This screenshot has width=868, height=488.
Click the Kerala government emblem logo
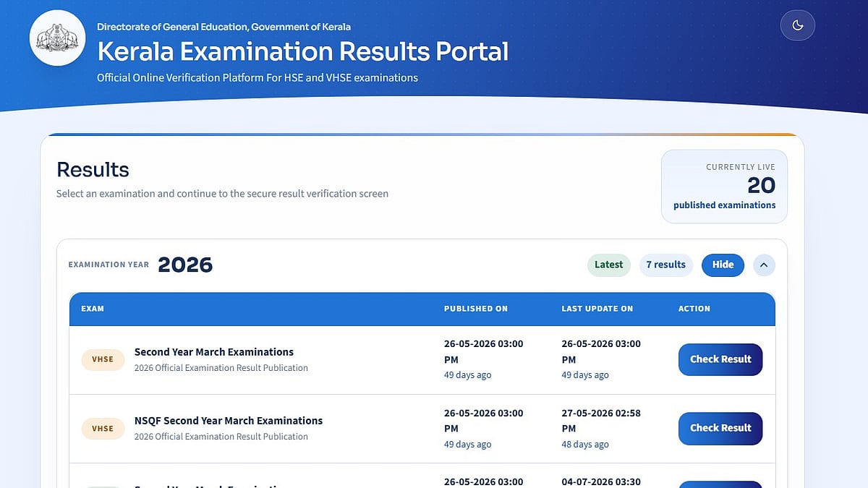point(57,38)
